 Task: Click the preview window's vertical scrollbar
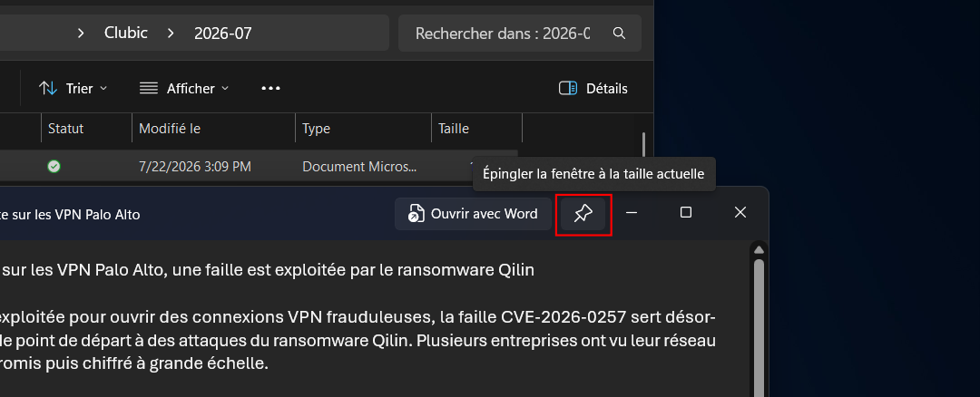(759, 324)
